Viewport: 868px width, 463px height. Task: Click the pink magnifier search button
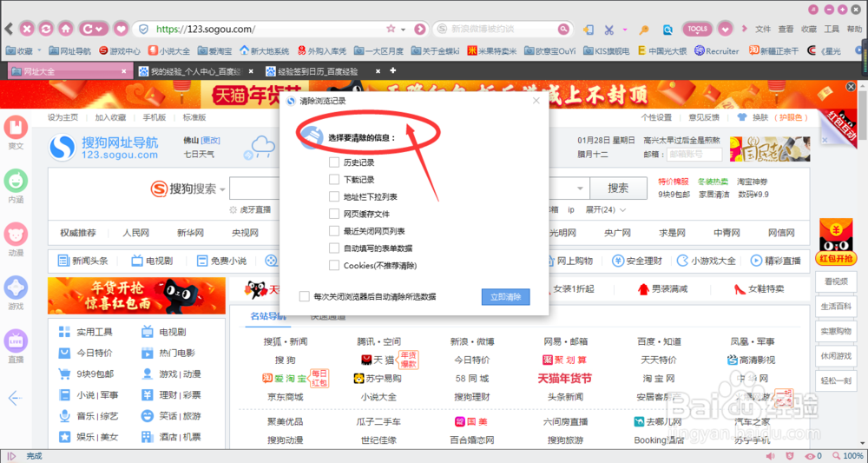click(x=563, y=29)
